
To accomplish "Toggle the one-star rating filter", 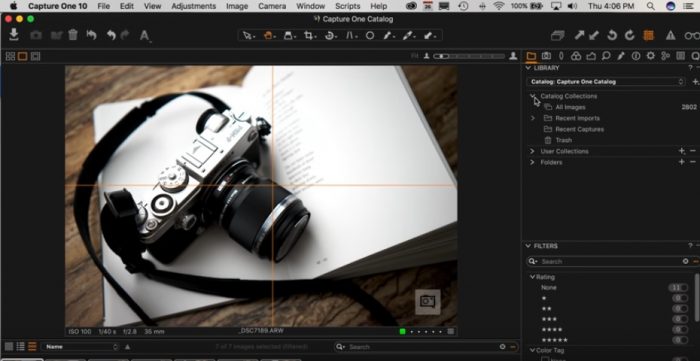I will point(680,298).
